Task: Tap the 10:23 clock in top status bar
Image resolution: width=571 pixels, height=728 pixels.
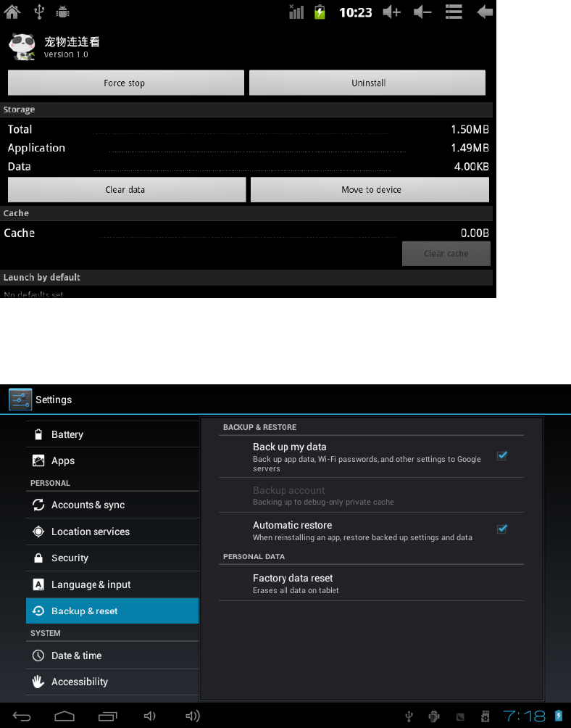Action: coord(356,12)
